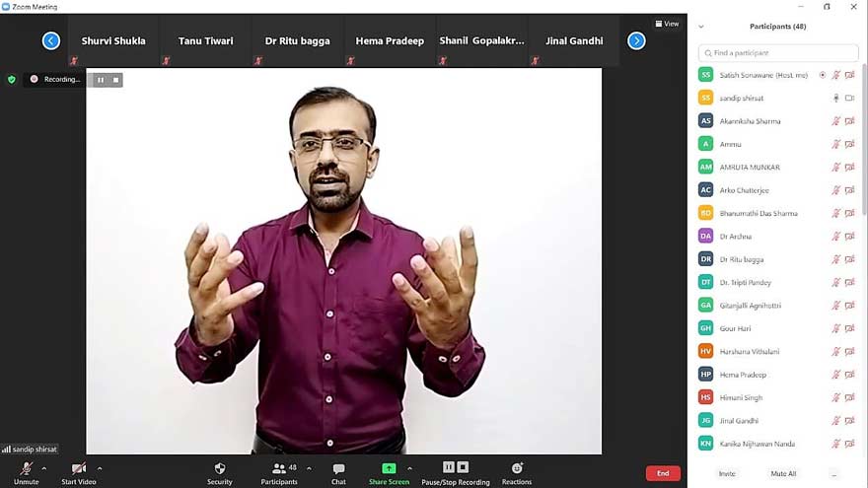This screenshot has height=488, width=868.
Task: Click the Unmute microphone icon
Action: (x=26, y=468)
